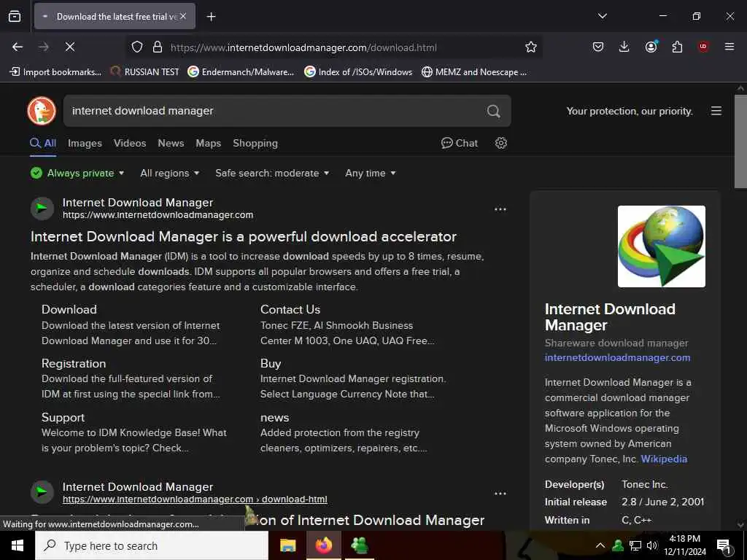Open the extensions puzzle icon
Viewport: 747px width, 560px height.
point(677,47)
